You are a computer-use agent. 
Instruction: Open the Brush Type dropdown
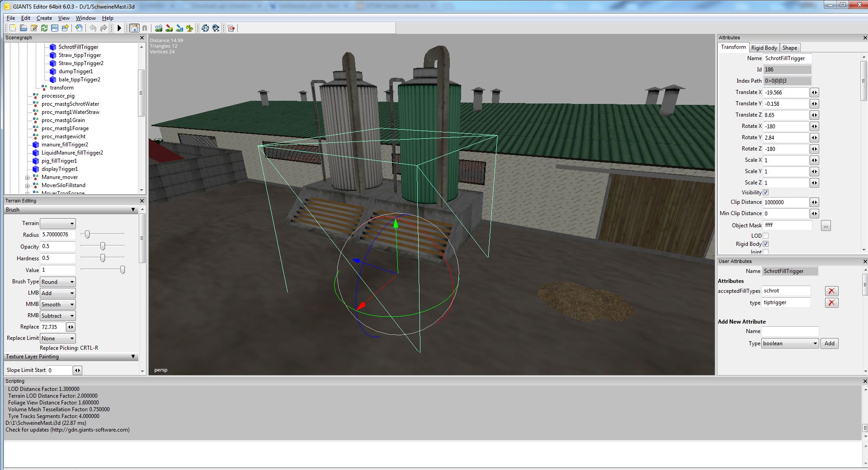pos(58,282)
